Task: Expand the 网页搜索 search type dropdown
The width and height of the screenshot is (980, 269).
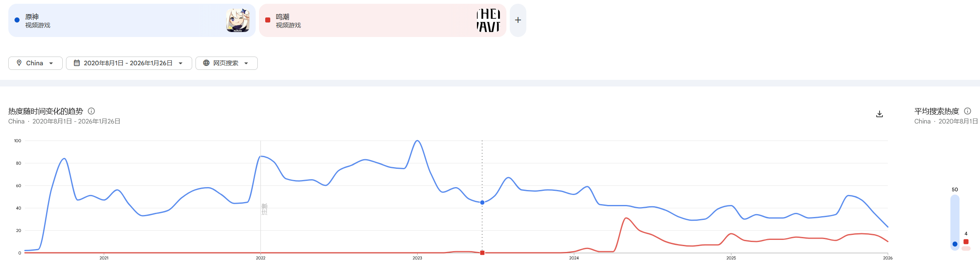Action: (x=246, y=63)
